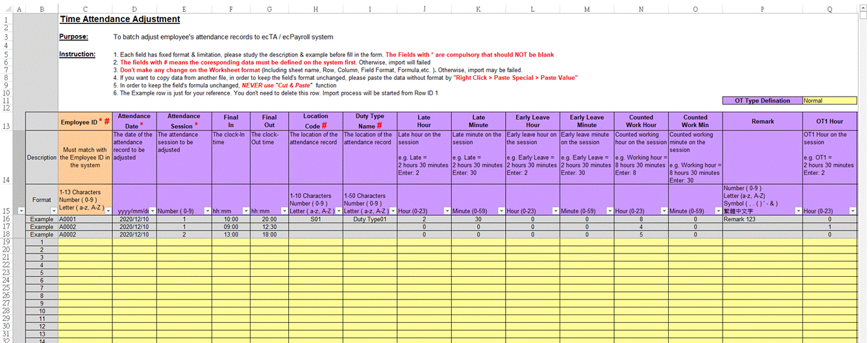The image size is (868, 343).
Task: Open the Late Minute column filter arrow
Action: point(500,211)
